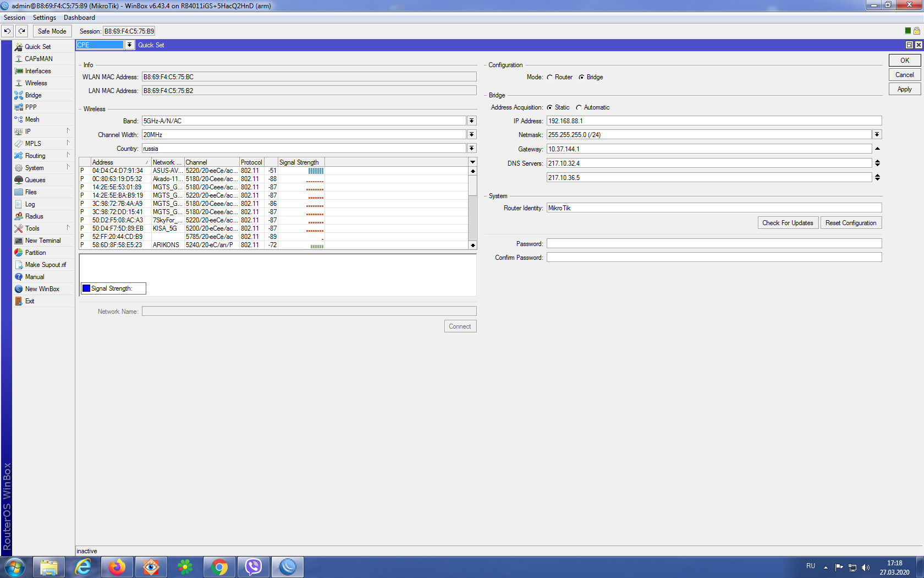
Task: Click the scan list scroll up arrow
Action: coord(472,171)
